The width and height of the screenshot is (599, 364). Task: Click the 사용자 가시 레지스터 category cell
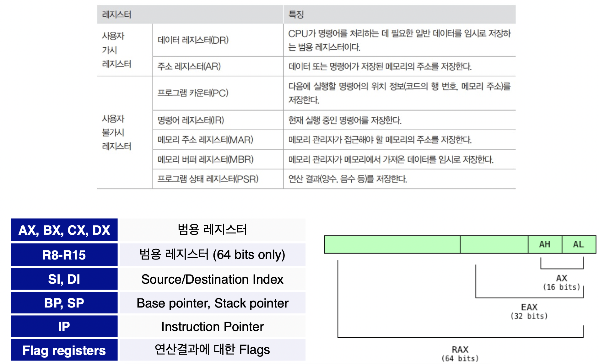[125, 50]
